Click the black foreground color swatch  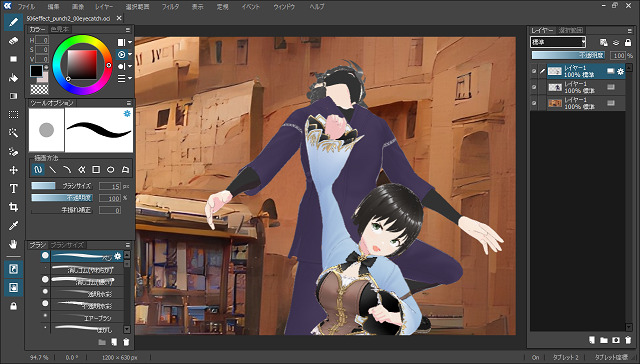click(x=36, y=71)
